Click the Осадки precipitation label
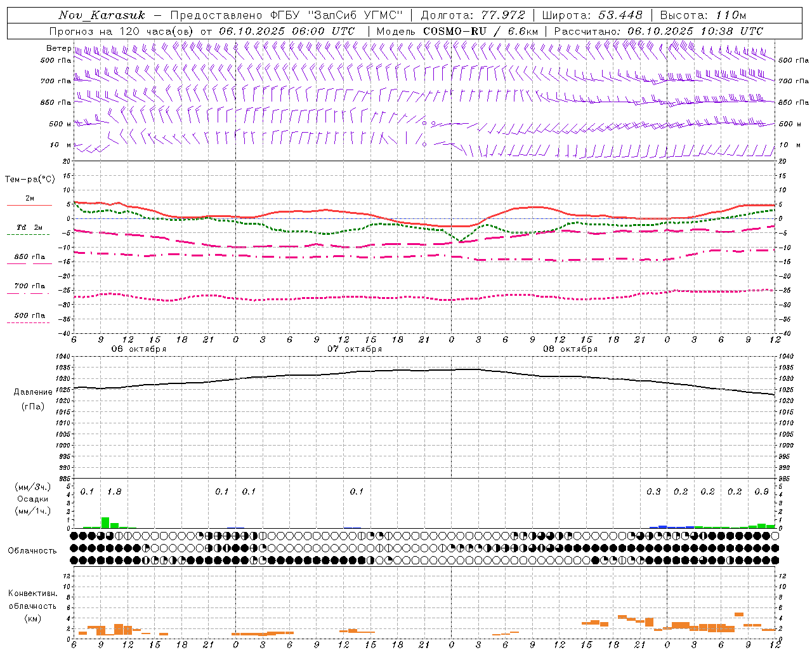Viewport: 812px width, 650px height. [x=33, y=499]
